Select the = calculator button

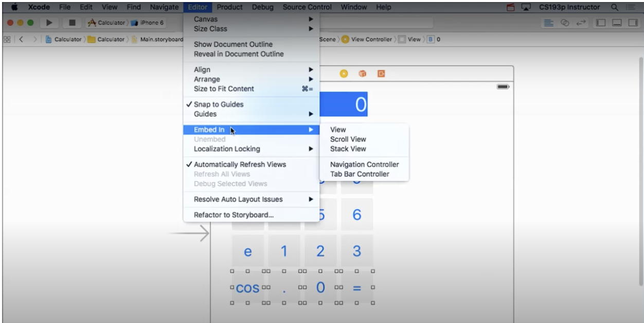click(357, 286)
